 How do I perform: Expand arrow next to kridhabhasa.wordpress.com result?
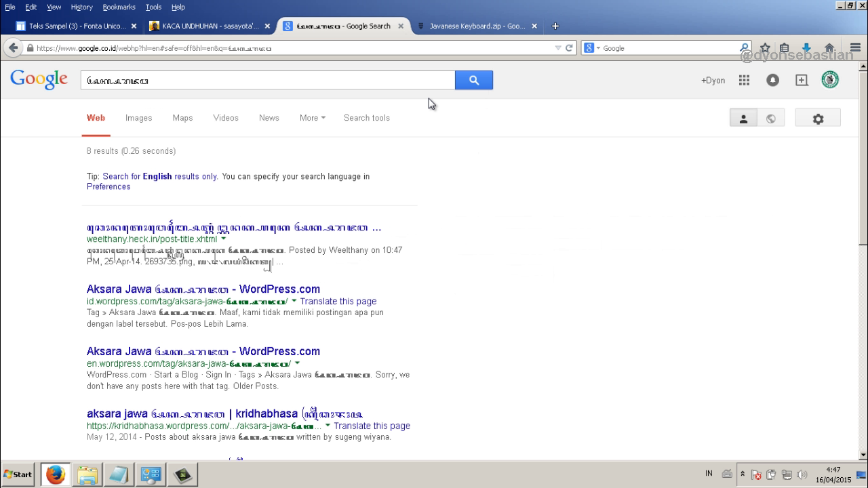[328, 426]
